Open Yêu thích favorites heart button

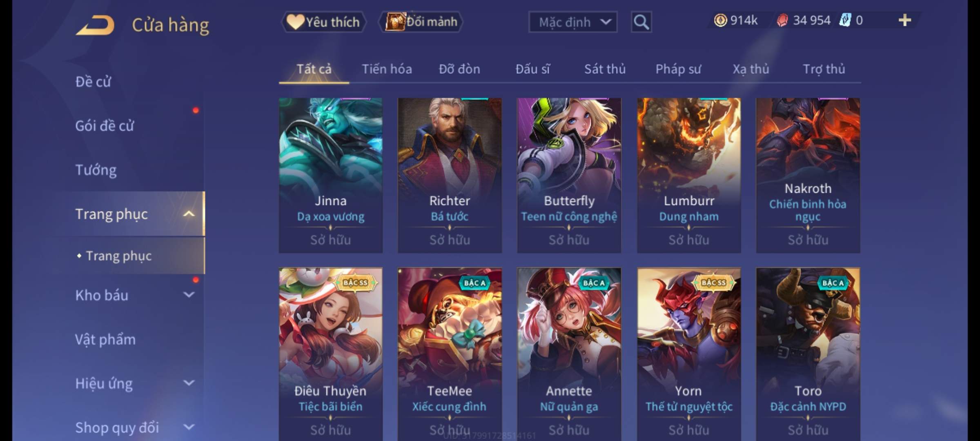point(323,22)
